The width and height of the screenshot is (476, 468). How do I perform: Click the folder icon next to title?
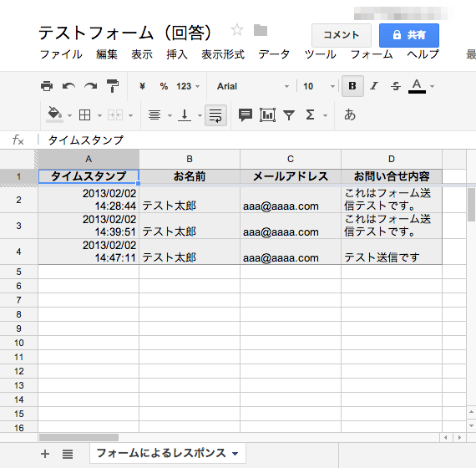(x=261, y=30)
